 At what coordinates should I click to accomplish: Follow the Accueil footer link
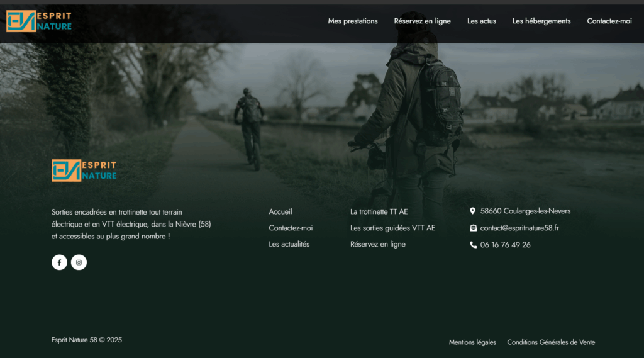tap(280, 211)
